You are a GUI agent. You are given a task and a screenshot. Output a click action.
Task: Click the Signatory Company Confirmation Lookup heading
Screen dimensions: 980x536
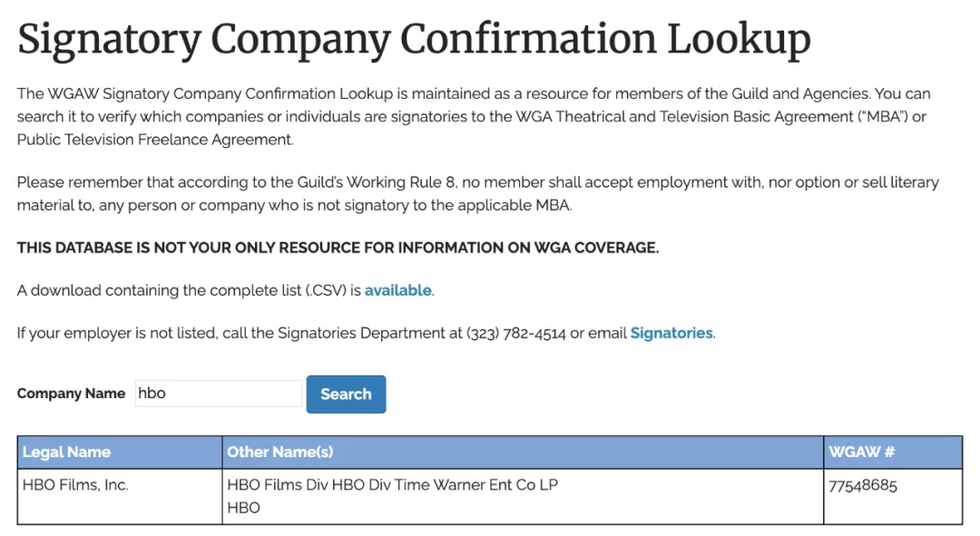click(x=414, y=39)
